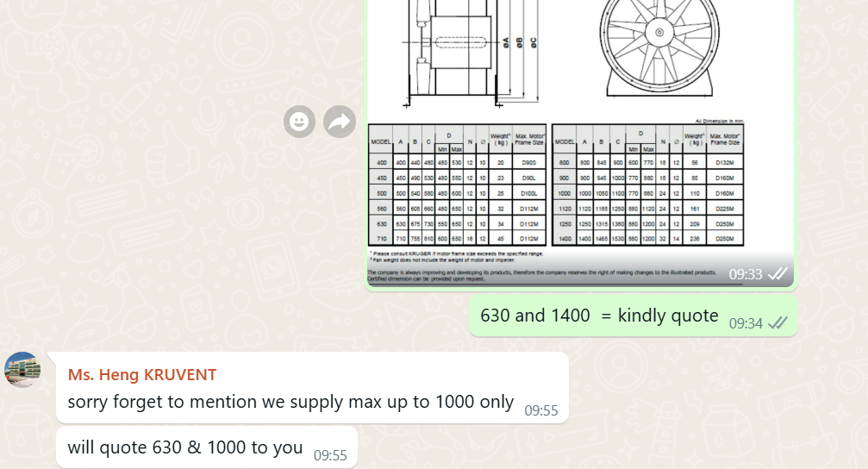Click Ms. Heng KRUVENT's profile avatar
The height and width of the screenshot is (469, 868).
pos(22,370)
